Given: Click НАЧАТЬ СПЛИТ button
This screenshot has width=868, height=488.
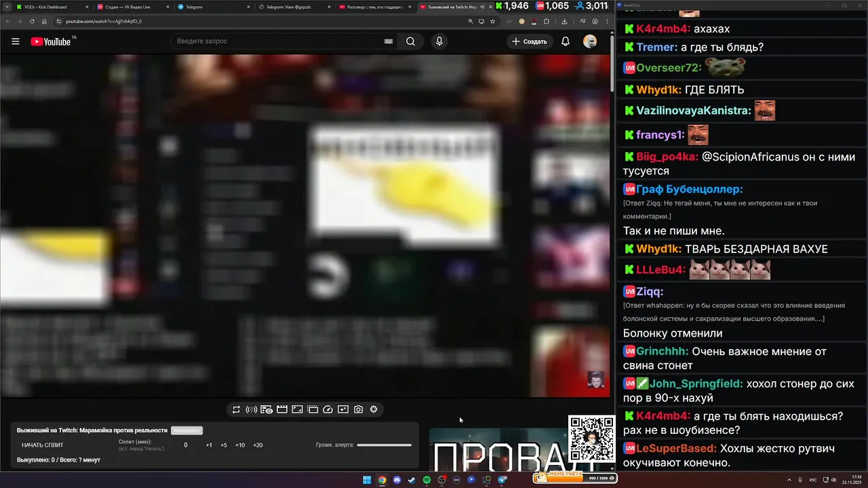Looking at the screenshot, I should [x=43, y=445].
